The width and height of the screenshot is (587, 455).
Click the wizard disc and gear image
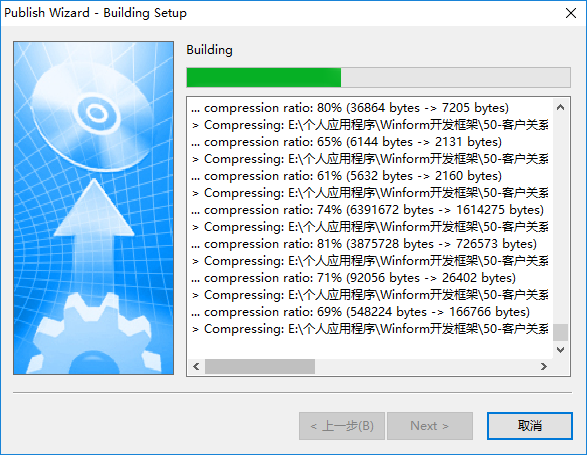coord(94,208)
